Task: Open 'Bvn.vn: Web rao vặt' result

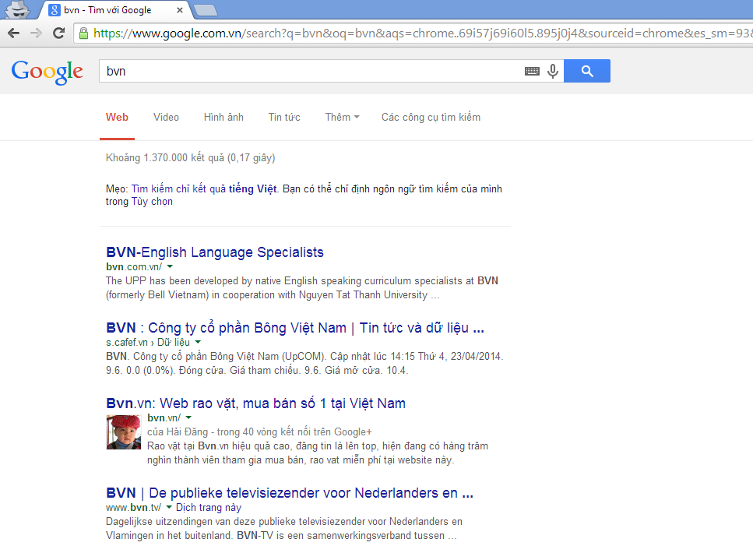Action: pyautogui.click(x=255, y=403)
